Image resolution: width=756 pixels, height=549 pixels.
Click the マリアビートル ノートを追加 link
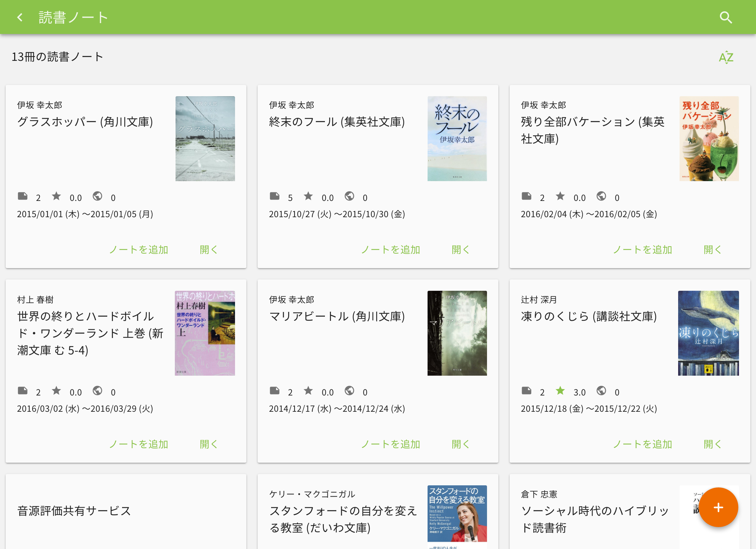coord(390,444)
